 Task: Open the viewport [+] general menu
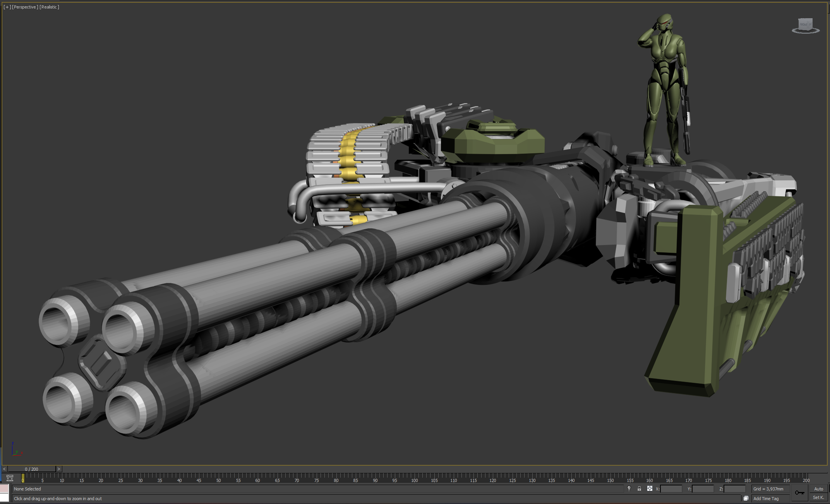click(x=7, y=7)
